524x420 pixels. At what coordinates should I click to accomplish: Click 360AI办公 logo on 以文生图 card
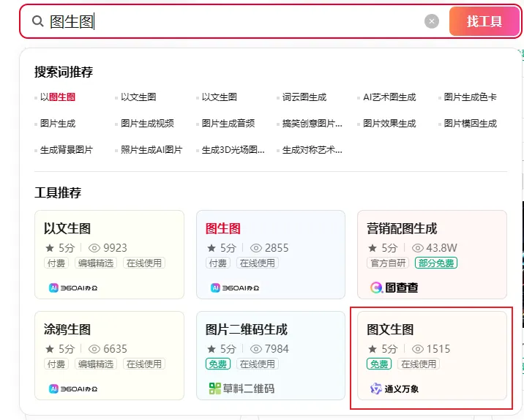(73, 288)
